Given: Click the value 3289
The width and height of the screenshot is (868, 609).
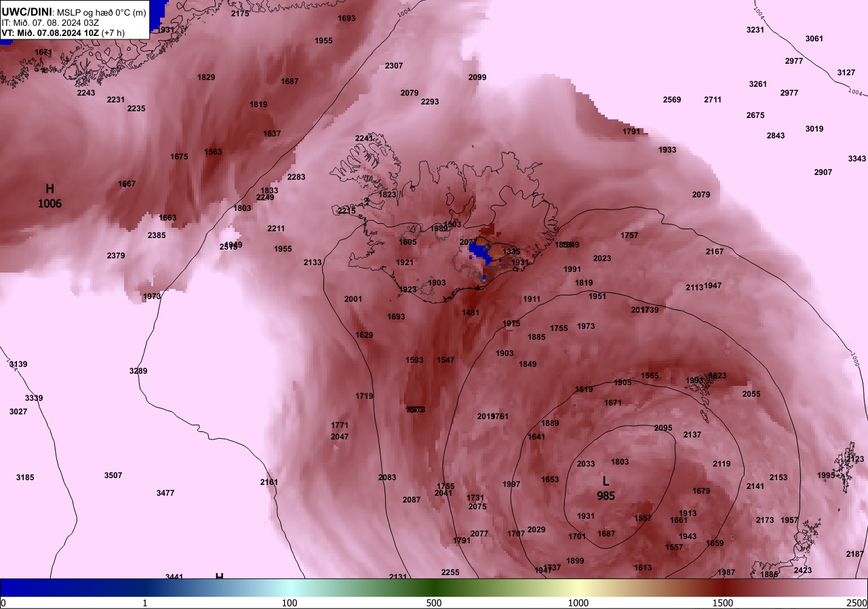Looking at the screenshot, I should 138,371.
